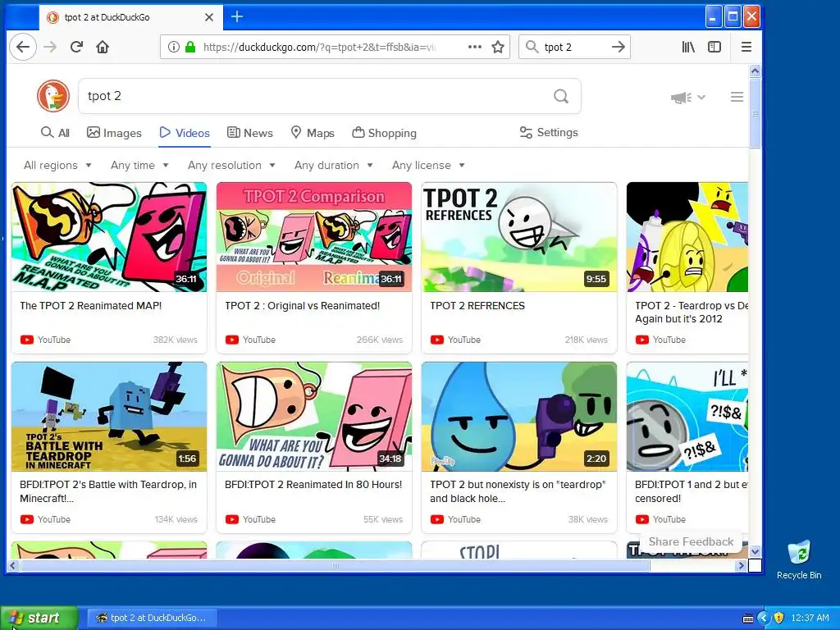This screenshot has height=630, width=840.
Task: Expand the All regions filter
Action: tap(57, 165)
